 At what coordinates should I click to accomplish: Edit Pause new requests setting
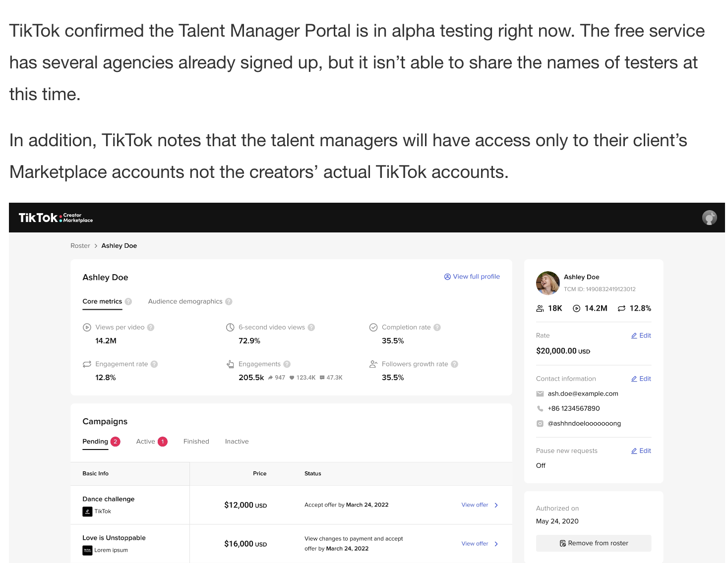pos(641,450)
